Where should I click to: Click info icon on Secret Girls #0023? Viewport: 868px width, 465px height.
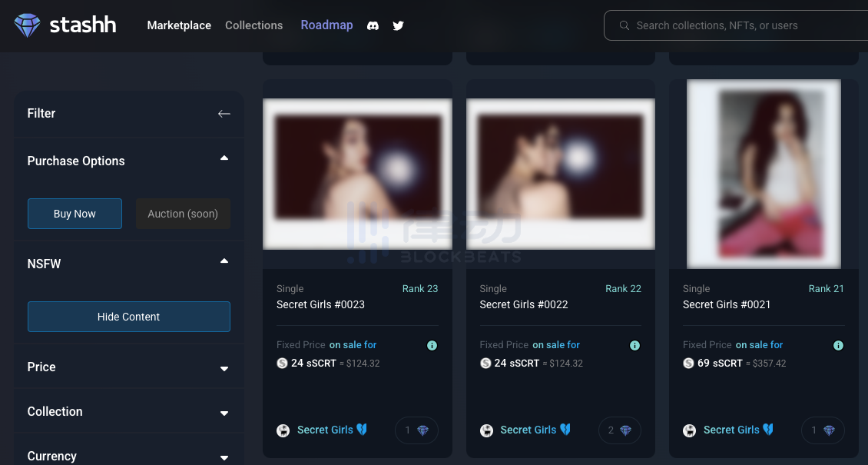432,346
